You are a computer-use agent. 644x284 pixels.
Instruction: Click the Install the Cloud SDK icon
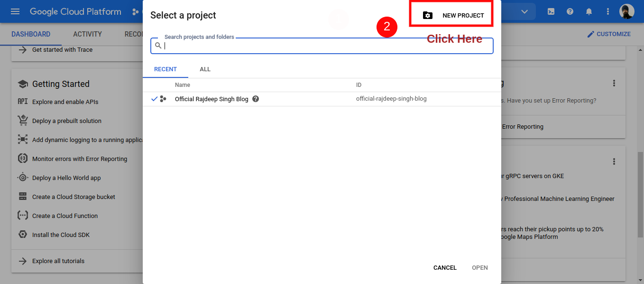coord(22,235)
